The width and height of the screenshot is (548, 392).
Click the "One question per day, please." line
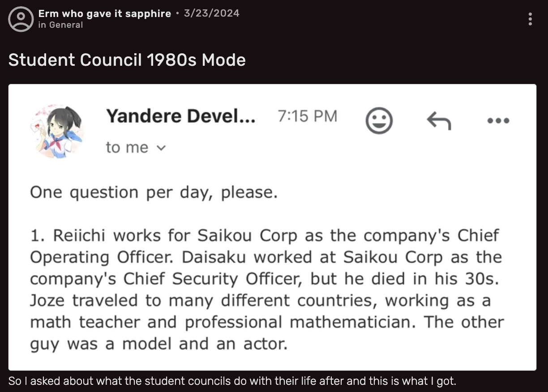pyautogui.click(x=154, y=192)
